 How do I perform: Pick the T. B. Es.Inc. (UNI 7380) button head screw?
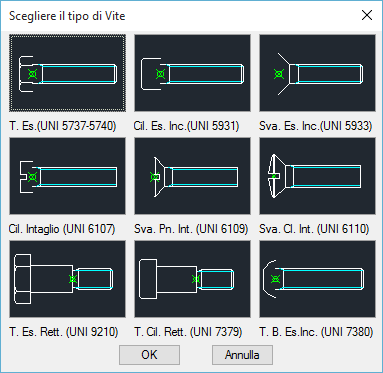click(317, 279)
